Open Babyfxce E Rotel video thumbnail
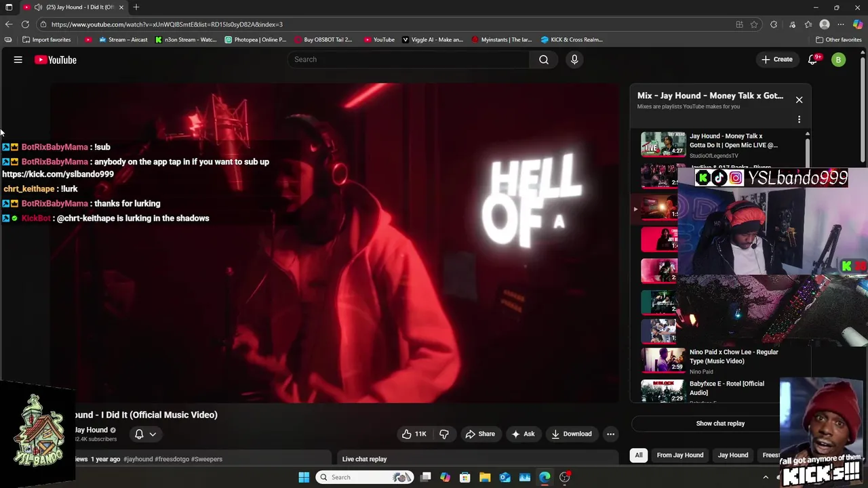The width and height of the screenshot is (868, 488). pos(663,391)
